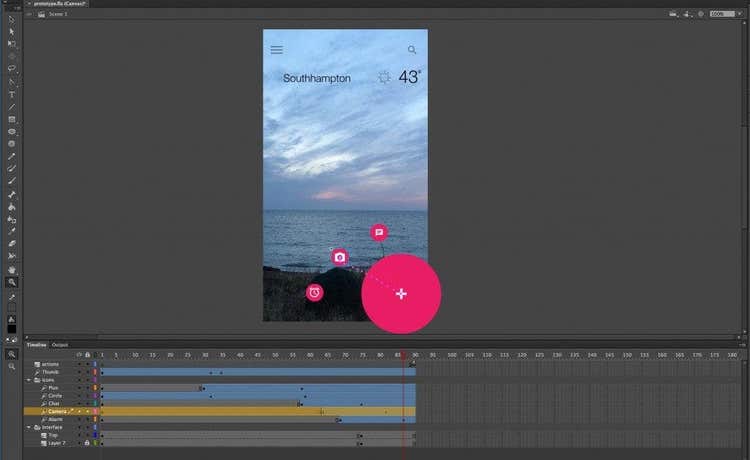
Task: Collapse the Icons layer folder
Action: pyautogui.click(x=29, y=380)
